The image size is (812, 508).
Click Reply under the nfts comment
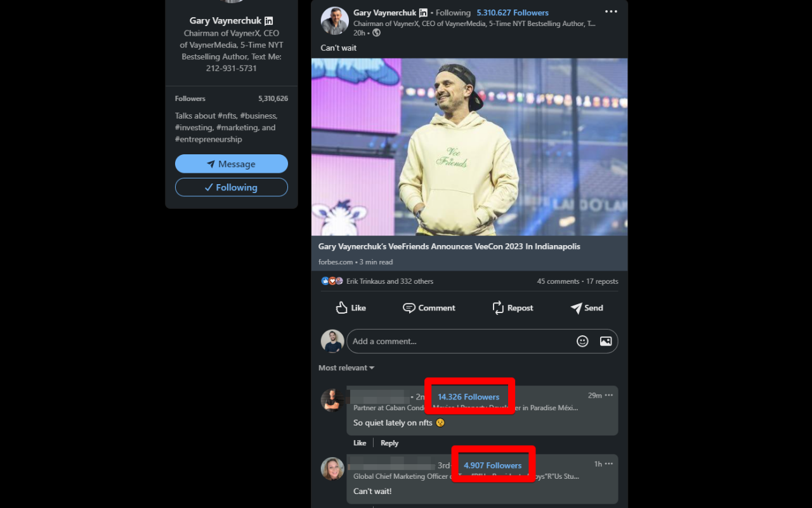(390, 443)
